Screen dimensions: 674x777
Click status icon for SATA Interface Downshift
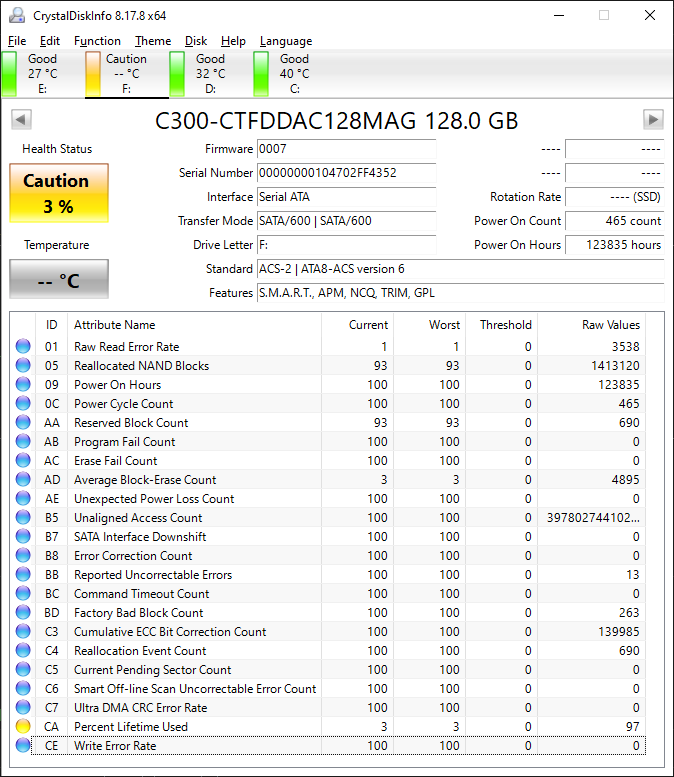[23, 536]
